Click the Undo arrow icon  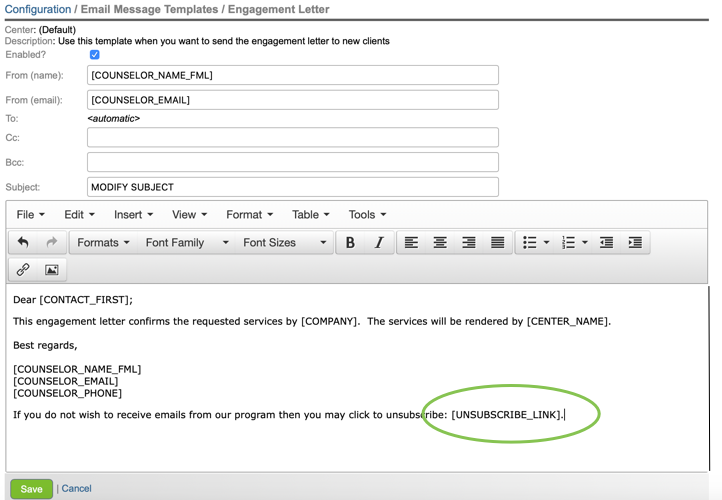23,243
